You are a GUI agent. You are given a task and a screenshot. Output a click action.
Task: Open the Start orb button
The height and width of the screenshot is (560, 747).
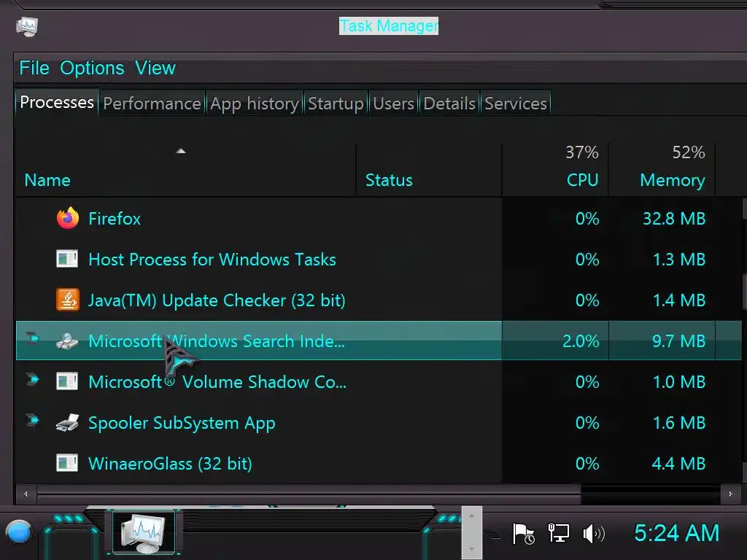click(18, 532)
